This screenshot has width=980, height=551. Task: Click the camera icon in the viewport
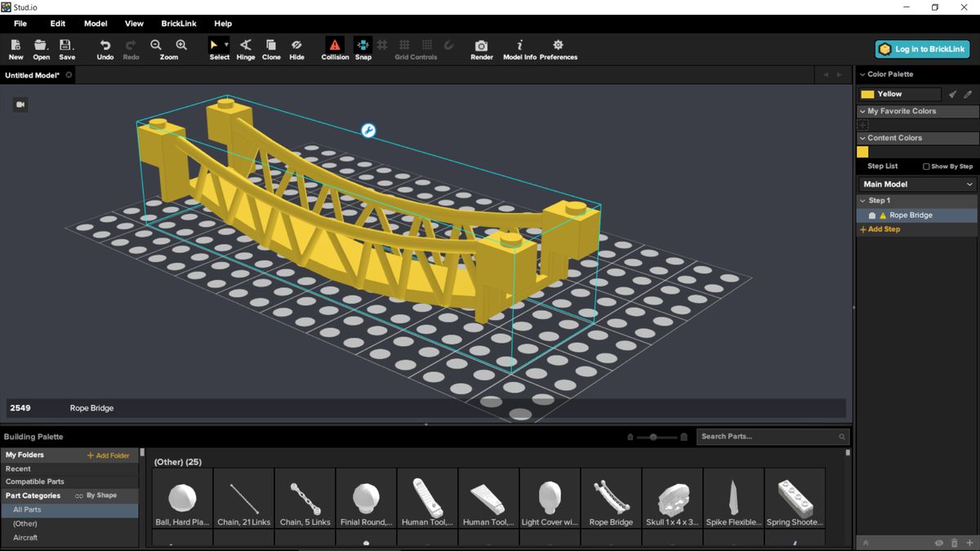(x=20, y=104)
